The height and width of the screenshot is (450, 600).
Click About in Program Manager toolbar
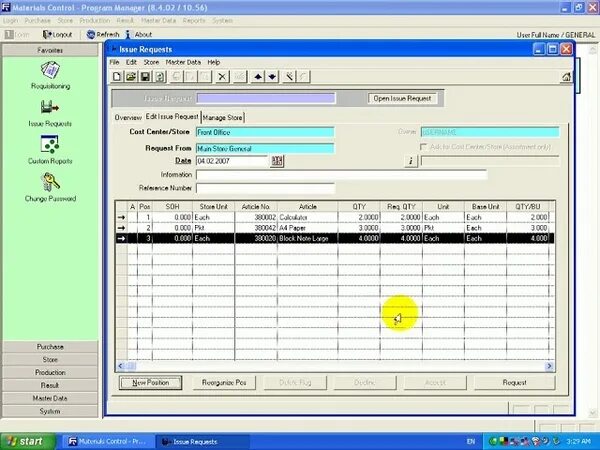139,34
